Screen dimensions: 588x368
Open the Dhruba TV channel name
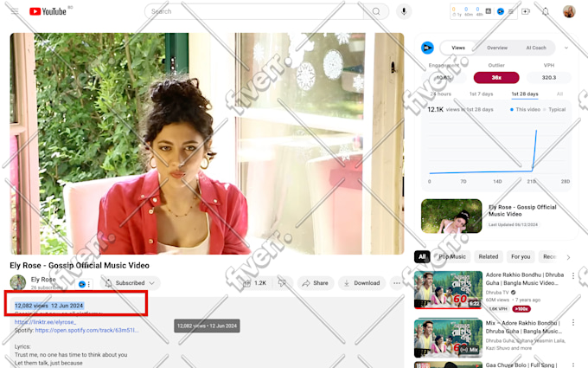coord(497,292)
